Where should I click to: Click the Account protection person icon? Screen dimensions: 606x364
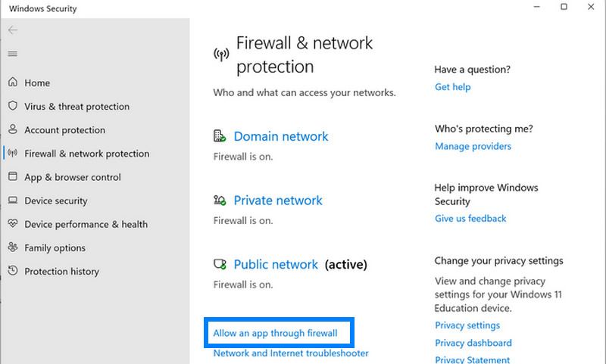[13, 130]
